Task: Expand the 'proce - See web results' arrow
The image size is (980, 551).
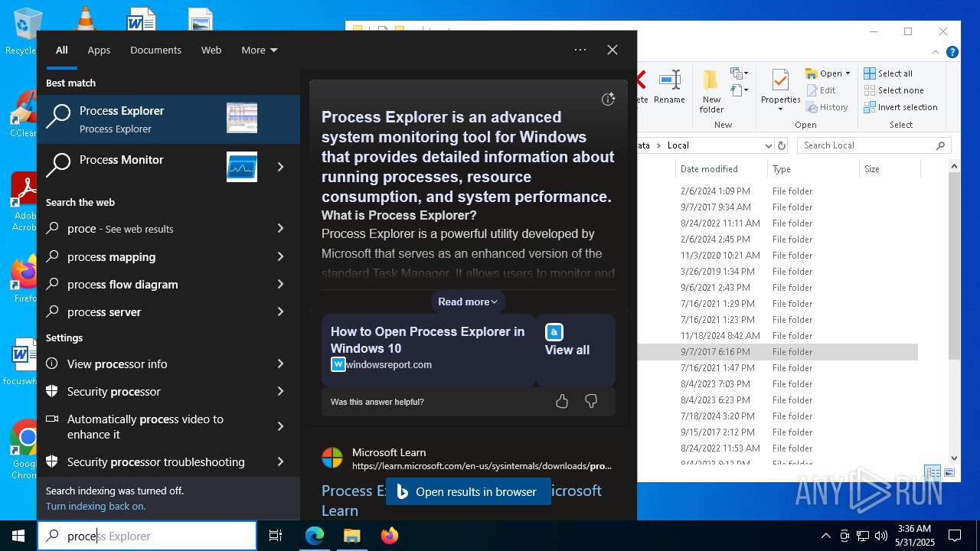Action: coord(280,228)
